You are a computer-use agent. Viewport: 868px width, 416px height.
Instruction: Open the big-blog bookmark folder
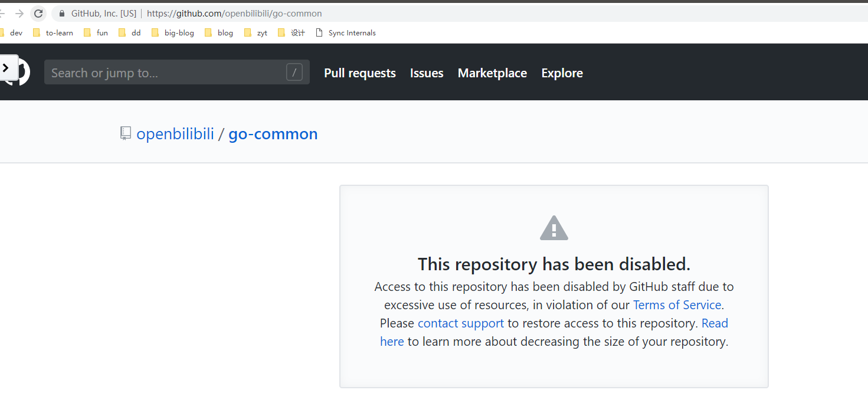pyautogui.click(x=173, y=33)
